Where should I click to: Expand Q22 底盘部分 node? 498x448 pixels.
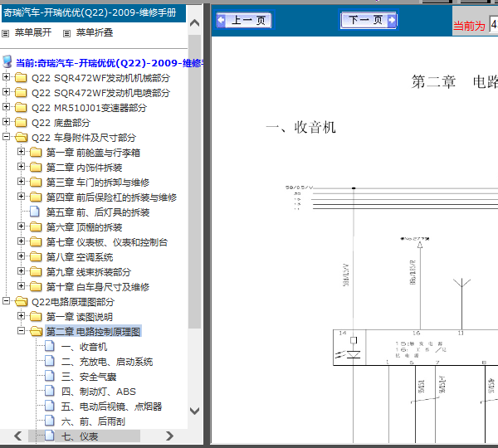click(x=6, y=121)
